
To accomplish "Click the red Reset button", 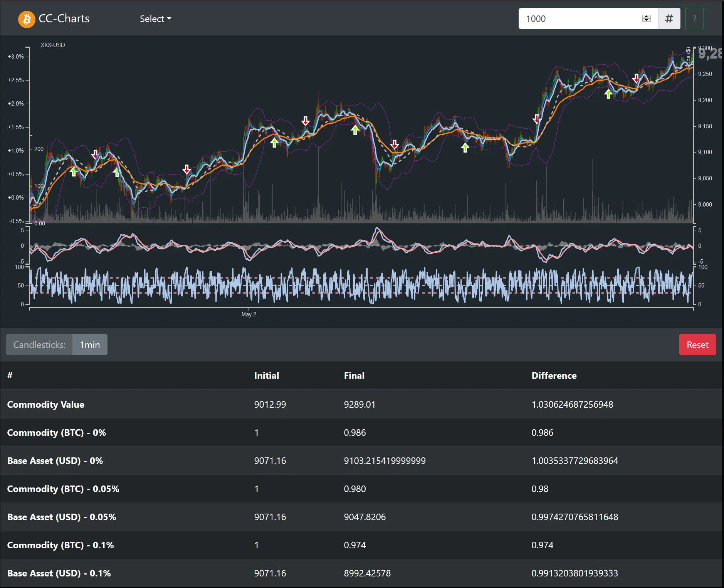I will tap(697, 345).
